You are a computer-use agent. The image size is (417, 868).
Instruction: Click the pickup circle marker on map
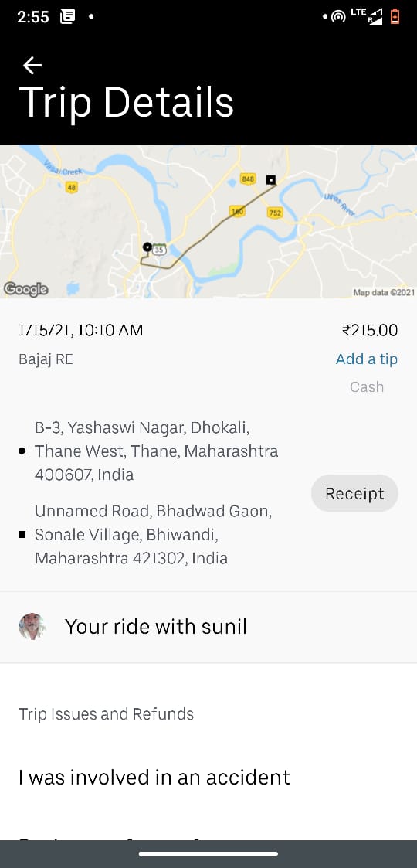pyautogui.click(x=147, y=247)
